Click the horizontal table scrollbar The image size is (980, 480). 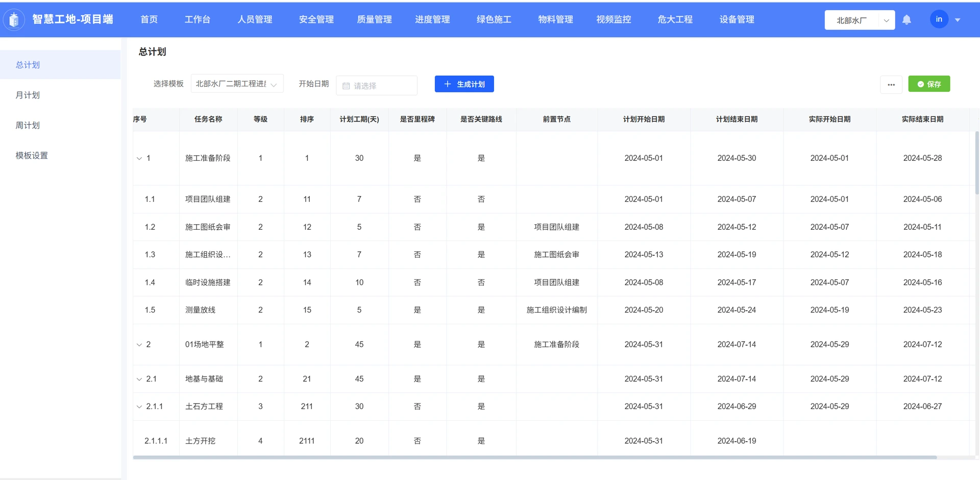[534, 458]
